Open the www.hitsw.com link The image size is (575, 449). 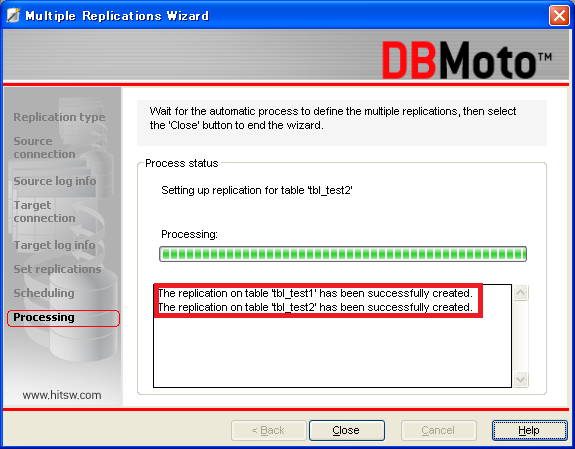[62, 395]
